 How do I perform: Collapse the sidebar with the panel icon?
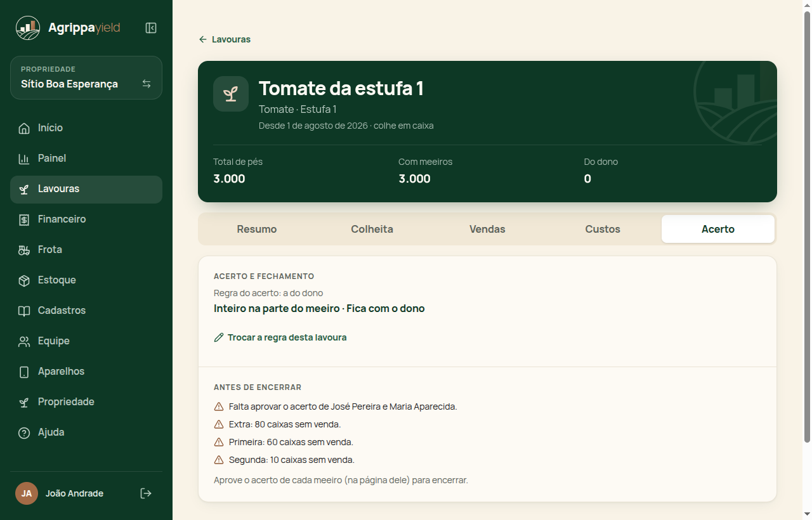(151, 28)
